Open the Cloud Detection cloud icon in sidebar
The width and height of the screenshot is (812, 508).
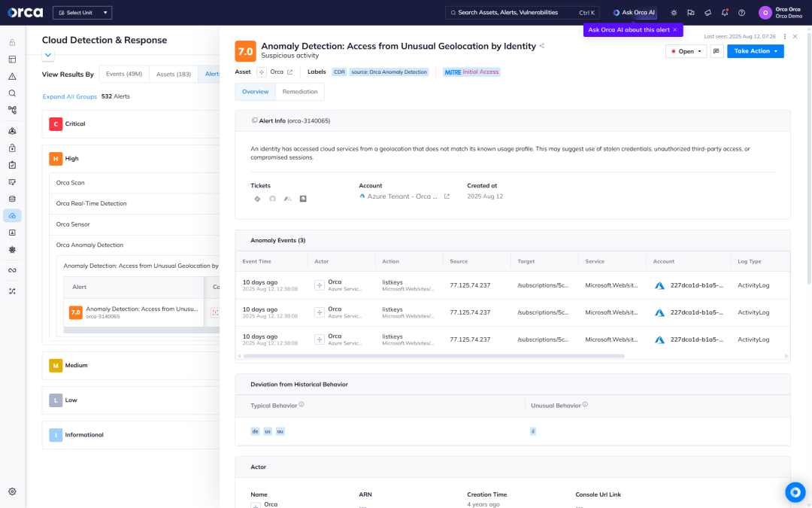[x=12, y=216]
